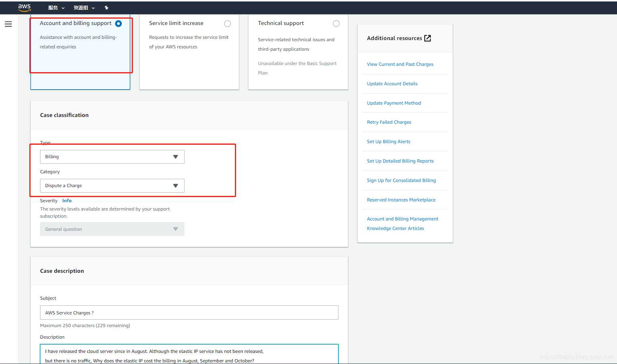Open Update Payment Method link
617x364 pixels.
(394, 103)
